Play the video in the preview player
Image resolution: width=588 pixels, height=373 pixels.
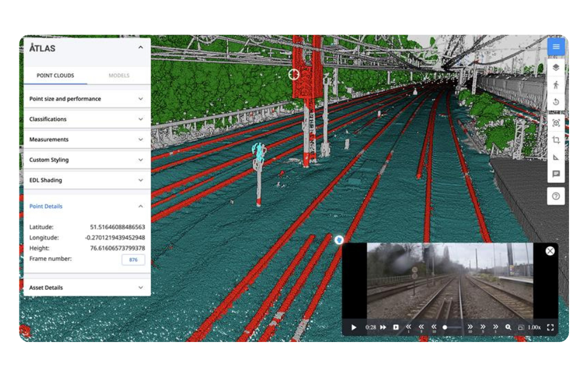354,328
